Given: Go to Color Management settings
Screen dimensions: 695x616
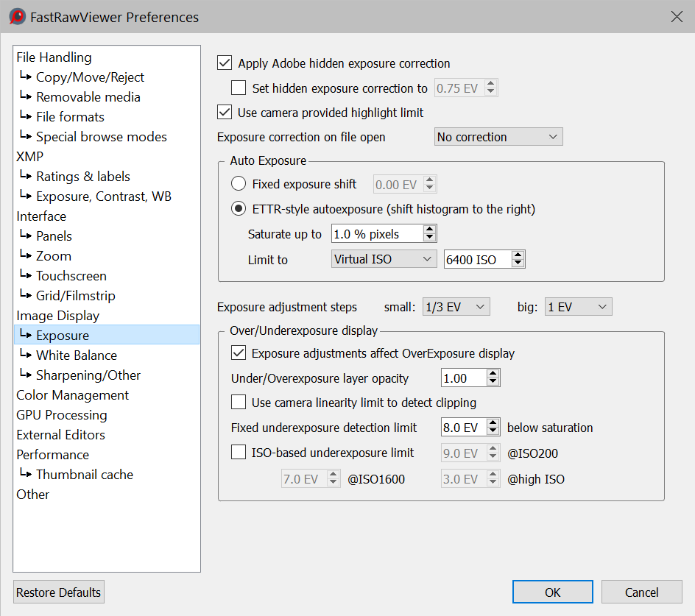Looking at the screenshot, I should point(72,395).
